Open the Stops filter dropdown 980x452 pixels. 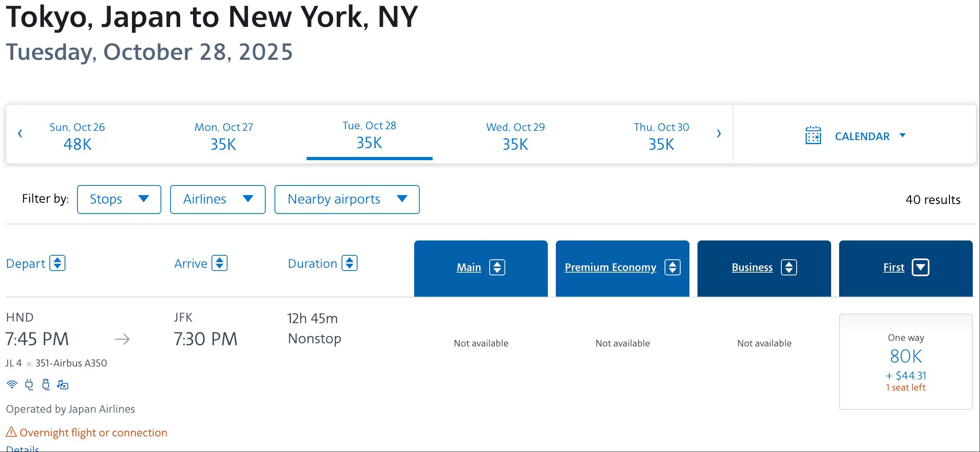click(x=119, y=200)
